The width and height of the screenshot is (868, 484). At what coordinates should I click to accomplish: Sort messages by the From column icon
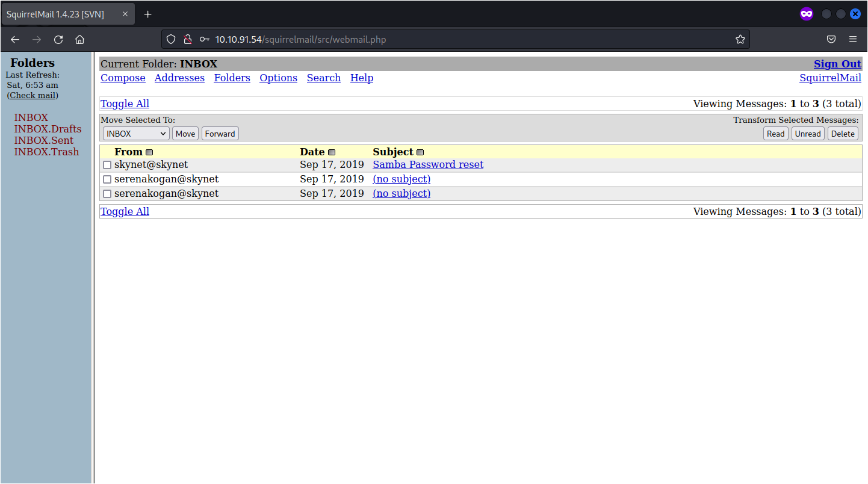coord(149,152)
